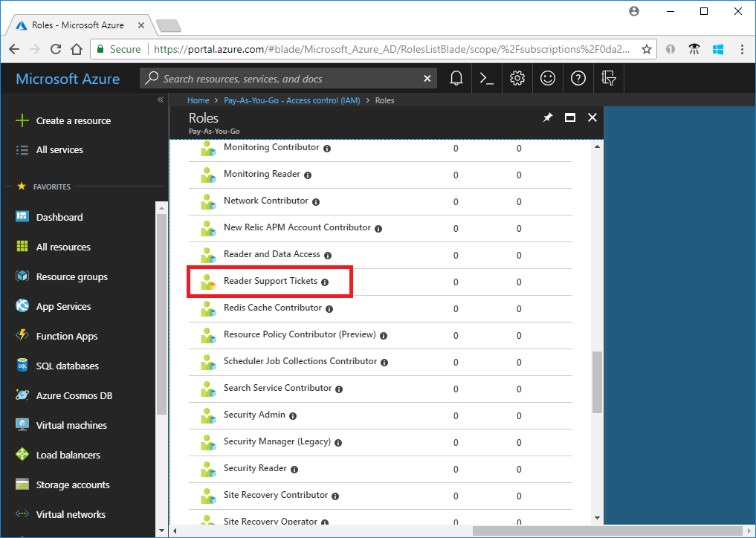The image size is (756, 538).
Task: Pin the Roles blade
Action: (x=548, y=117)
